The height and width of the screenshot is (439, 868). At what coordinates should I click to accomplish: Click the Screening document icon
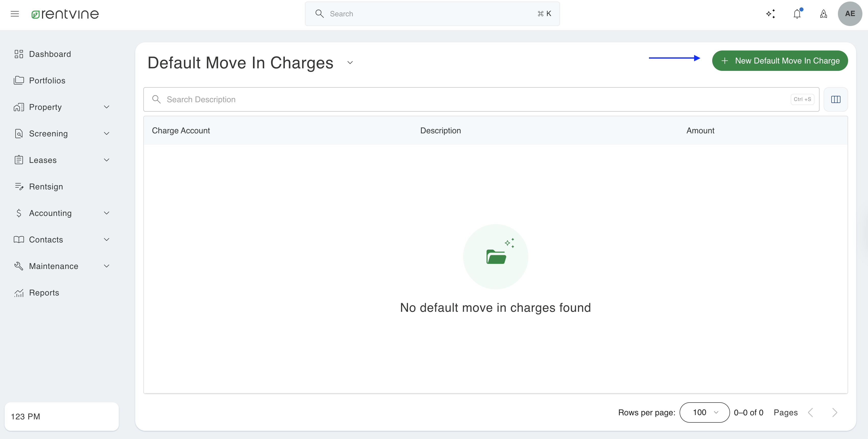click(19, 133)
